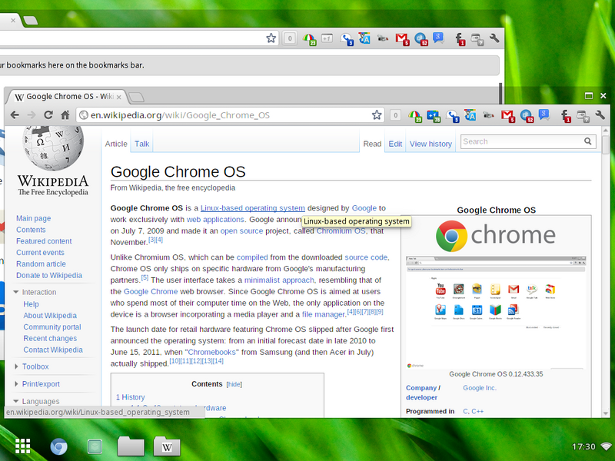Open Gmail extension in the background window
The image size is (615, 461).
(402, 39)
